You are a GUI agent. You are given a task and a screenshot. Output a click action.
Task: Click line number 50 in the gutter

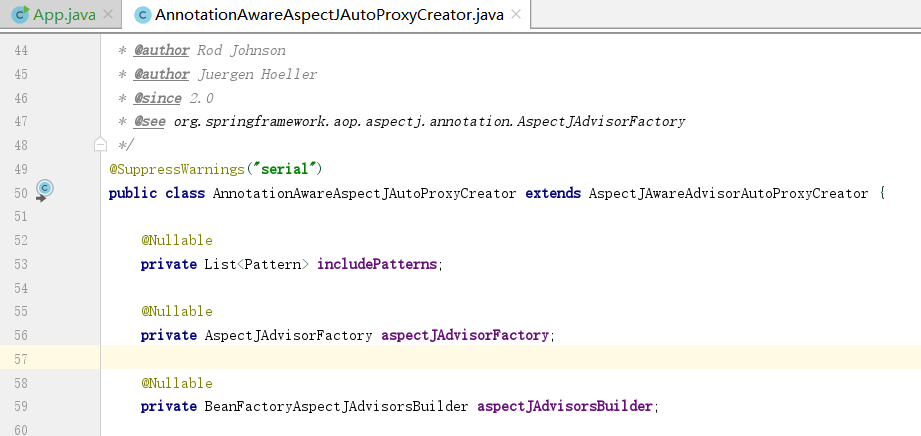pyautogui.click(x=21, y=193)
